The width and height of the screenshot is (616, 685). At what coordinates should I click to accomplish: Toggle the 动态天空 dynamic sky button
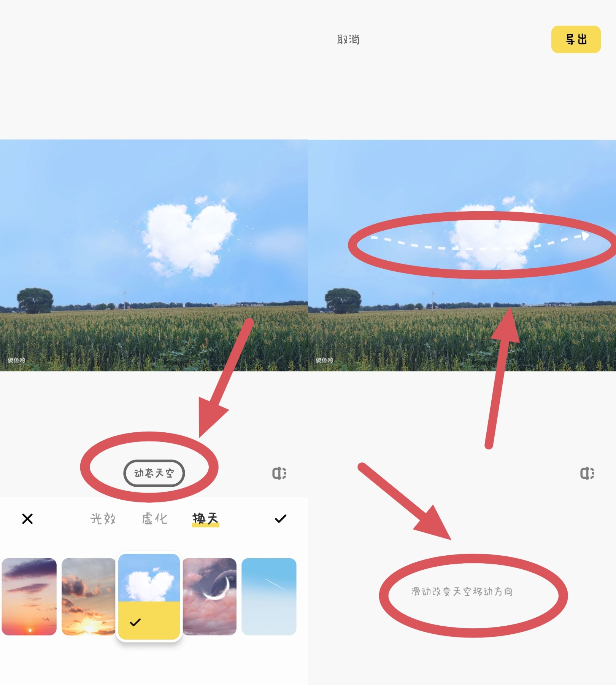(x=154, y=473)
